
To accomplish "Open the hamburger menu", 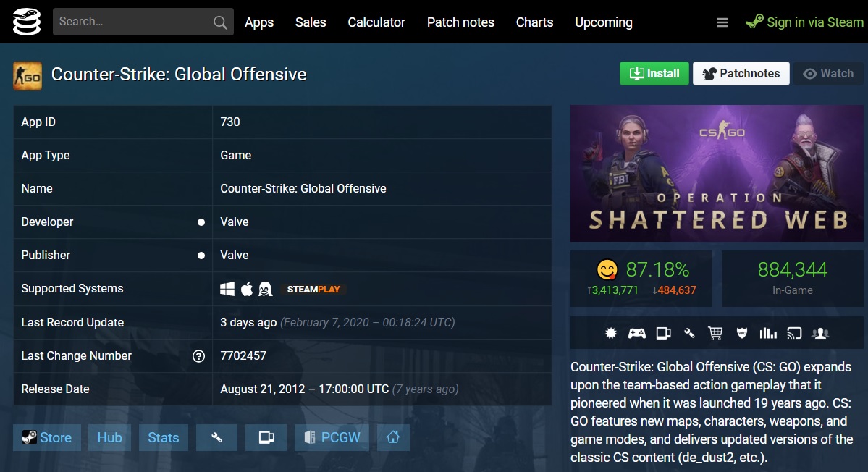I will click(x=722, y=22).
